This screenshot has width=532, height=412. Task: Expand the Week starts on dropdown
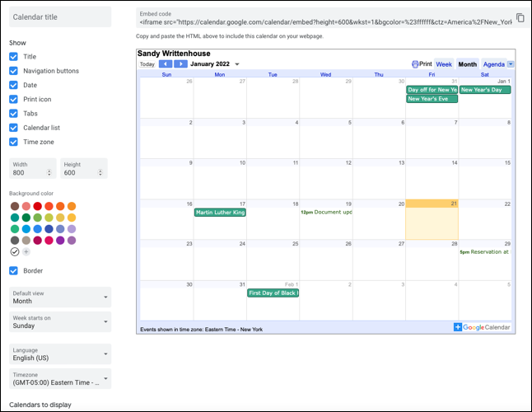(60, 322)
